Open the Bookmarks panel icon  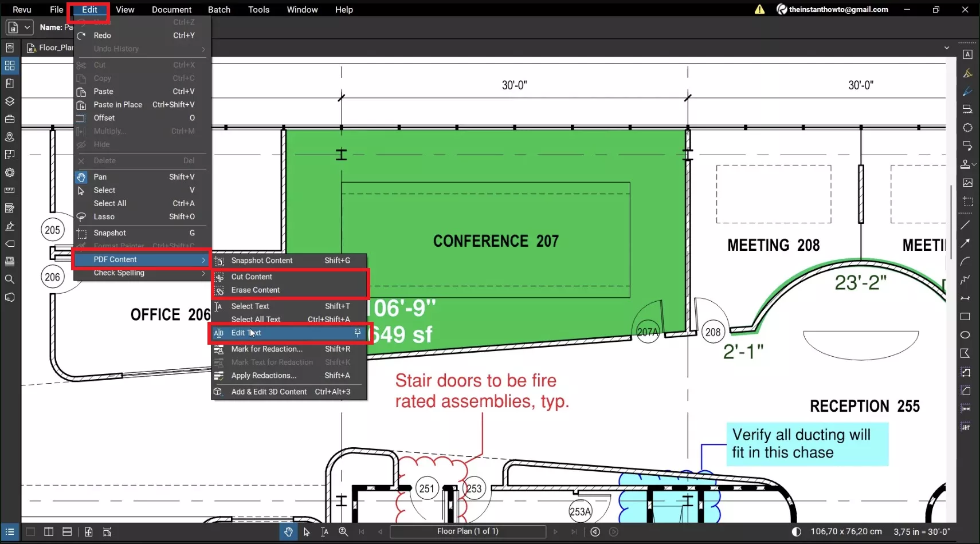coord(10,84)
